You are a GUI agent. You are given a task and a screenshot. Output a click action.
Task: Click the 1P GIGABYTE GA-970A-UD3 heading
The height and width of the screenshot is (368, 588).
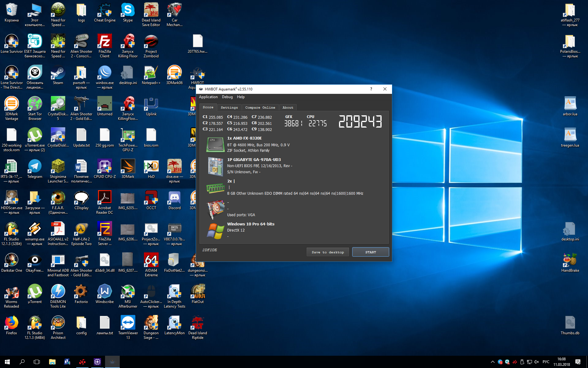click(x=254, y=160)
